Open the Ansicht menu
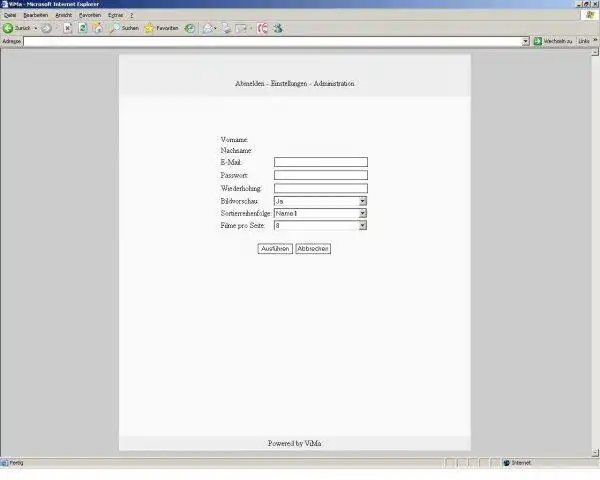The image size is (600, 480). pos(64,15)
